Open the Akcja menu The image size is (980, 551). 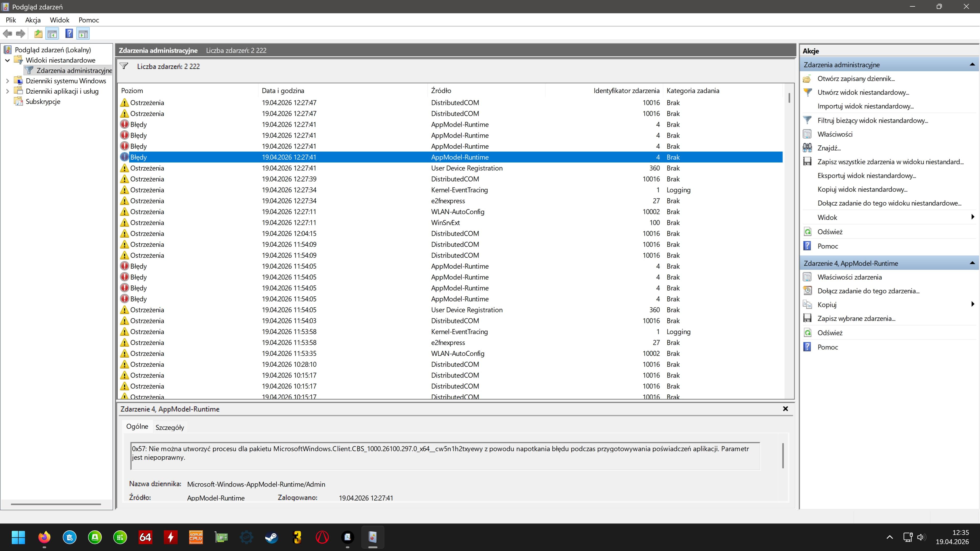[x=33, y=20]
